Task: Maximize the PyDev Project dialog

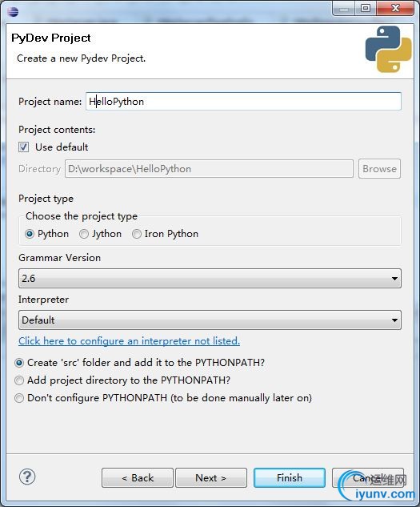Action: click(366, 8)
